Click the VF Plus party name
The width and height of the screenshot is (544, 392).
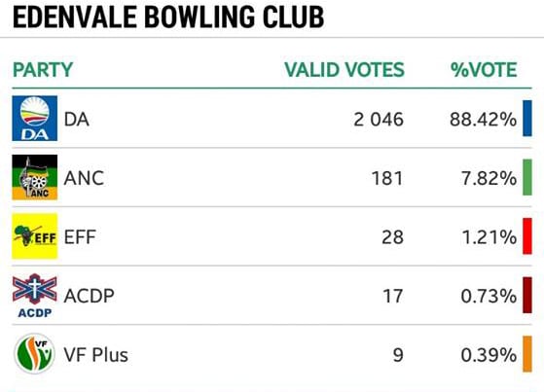click(x=96, y=355)
